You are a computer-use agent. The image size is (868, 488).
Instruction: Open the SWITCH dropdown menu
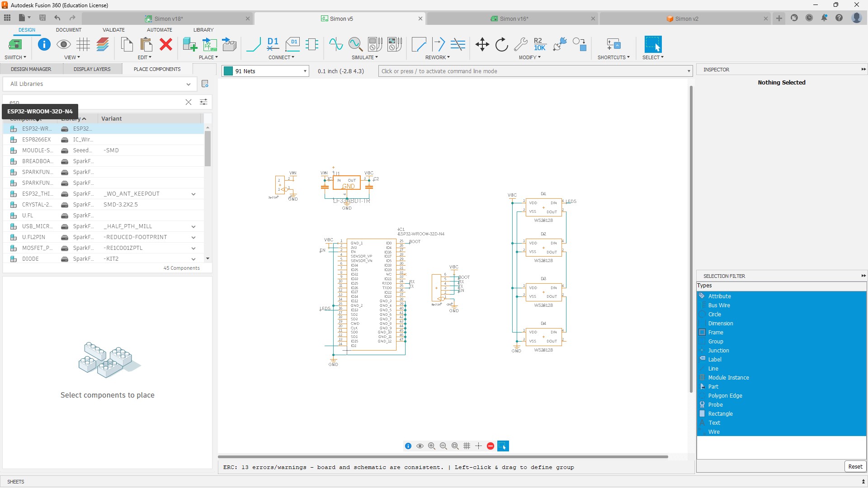pos(15,57)
